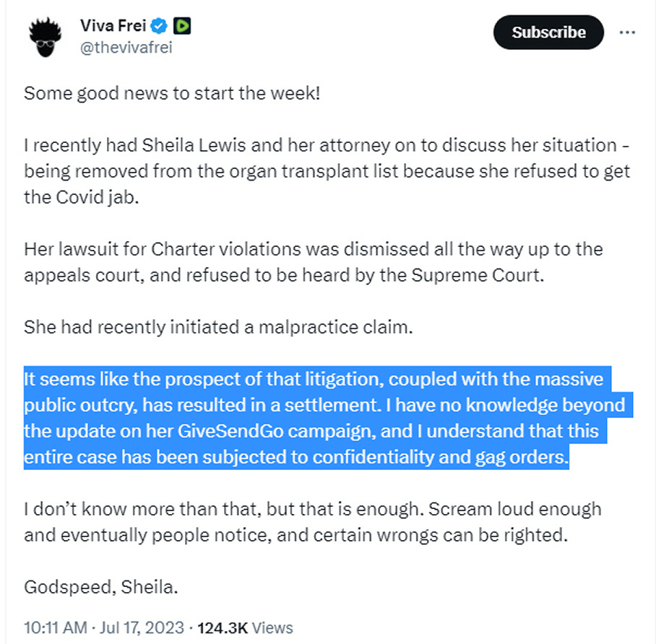The width and height of the screenshot is (656, 644).
Task: Click the Jul 17, 2023 date
Action: pyautogui.click(x=142, y=627)
